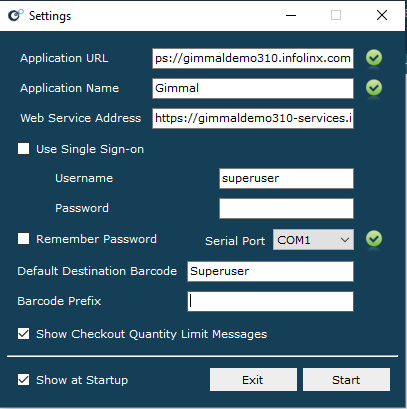Screen dimensions: 407x409
Task: Click the Barcode Prefix input box
Action: (x=270, y=302)
